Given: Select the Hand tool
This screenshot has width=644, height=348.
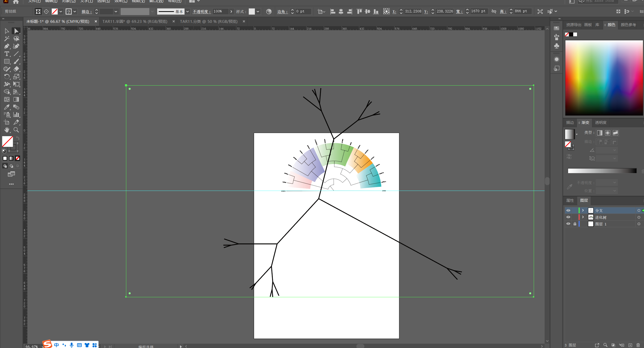Looking at the screenshot, I should click(7, 130).
